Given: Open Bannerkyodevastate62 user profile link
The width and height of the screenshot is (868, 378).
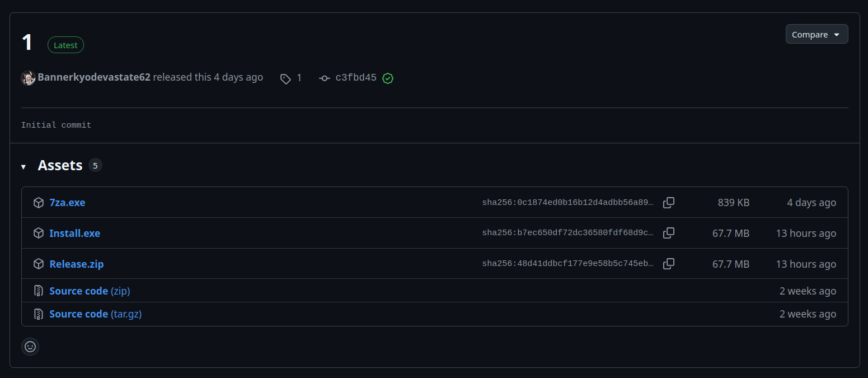Looking at the screenshot, I should (94, 77).
